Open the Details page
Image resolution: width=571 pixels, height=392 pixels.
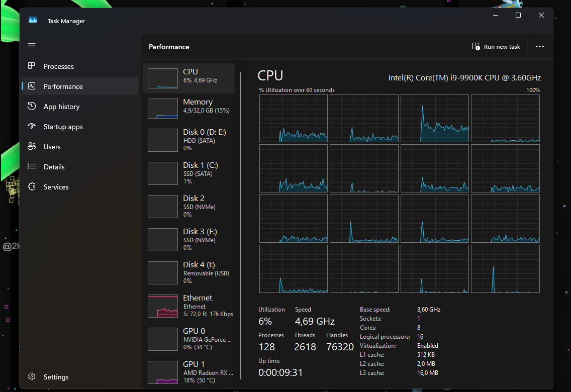click(x=80, y=167)
